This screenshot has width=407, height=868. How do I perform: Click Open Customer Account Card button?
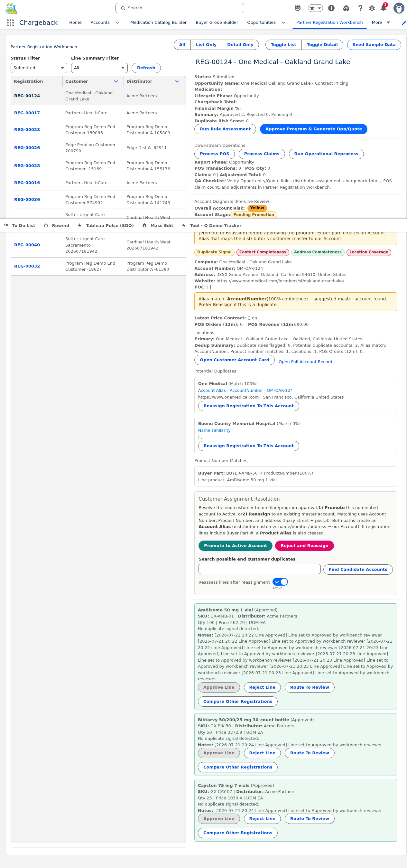click(x=234, y=360)
